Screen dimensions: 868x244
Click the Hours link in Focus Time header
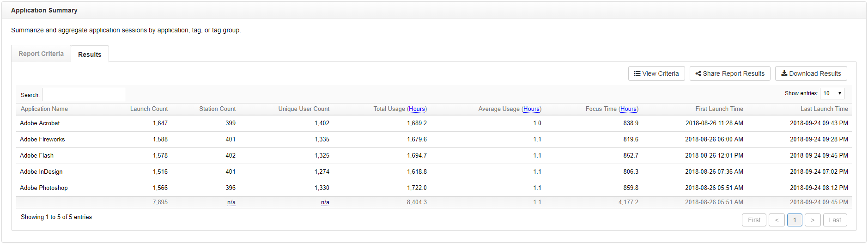pos(628,109)
